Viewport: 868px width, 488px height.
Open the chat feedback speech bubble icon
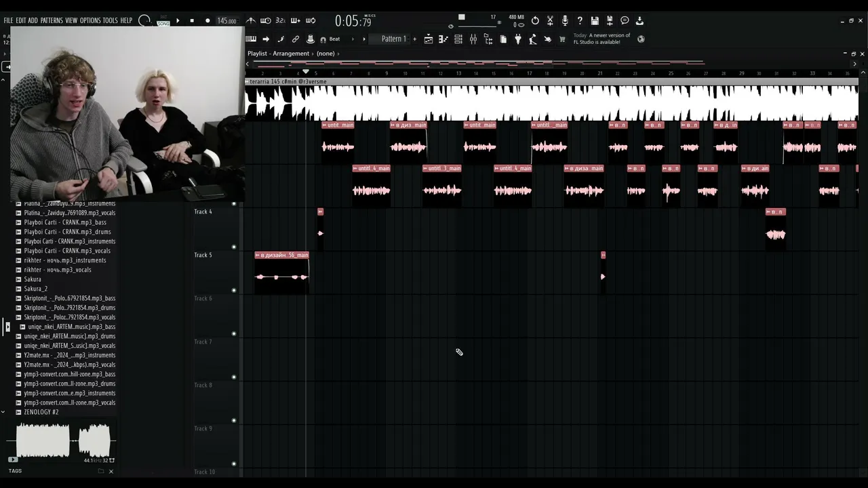[x=625, y=21]
